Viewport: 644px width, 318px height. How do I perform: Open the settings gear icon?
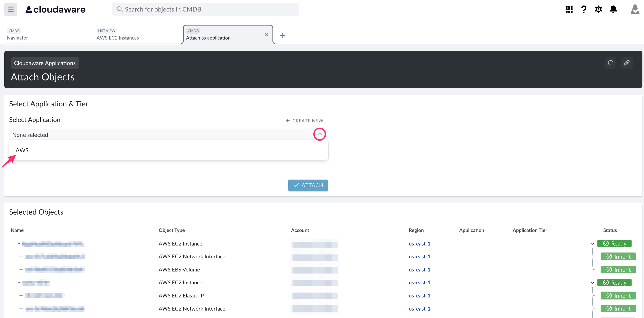[x=599, y=9]
